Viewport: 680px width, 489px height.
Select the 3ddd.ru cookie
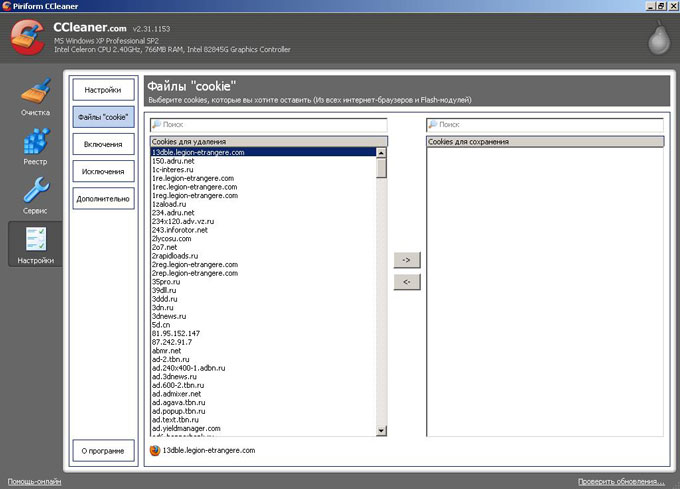tap(263, 299)
